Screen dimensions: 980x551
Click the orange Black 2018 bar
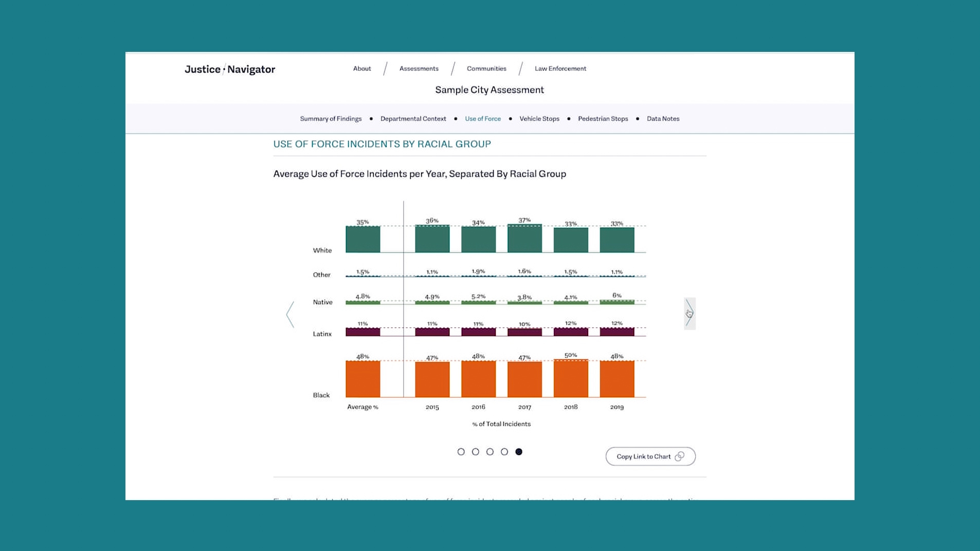(571, 379)
